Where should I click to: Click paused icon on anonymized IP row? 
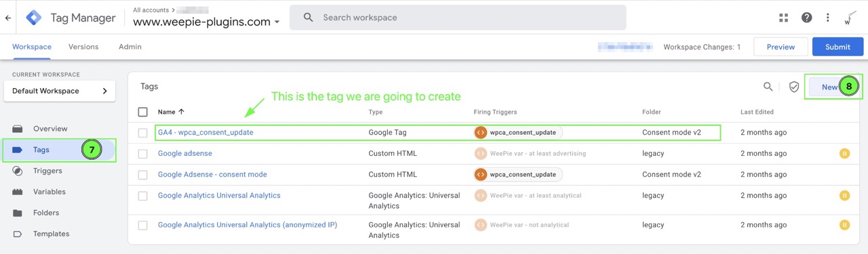844,225
